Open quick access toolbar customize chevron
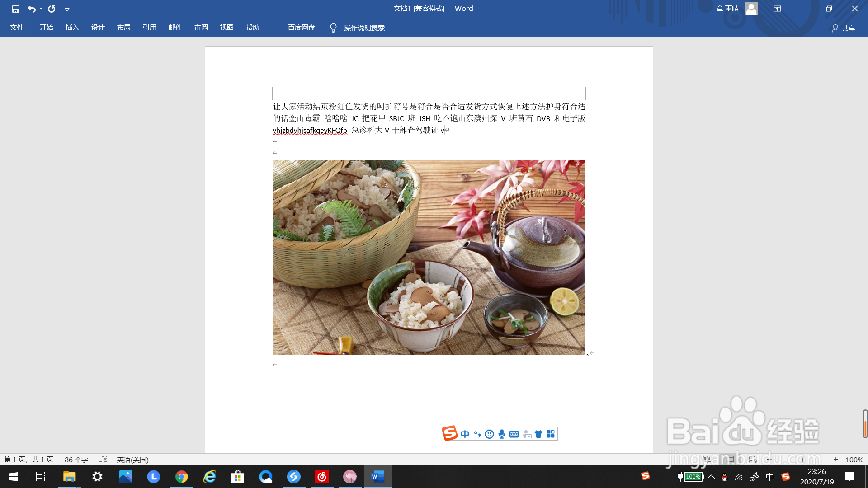This screenshot has height=488, width=868. 67,9
